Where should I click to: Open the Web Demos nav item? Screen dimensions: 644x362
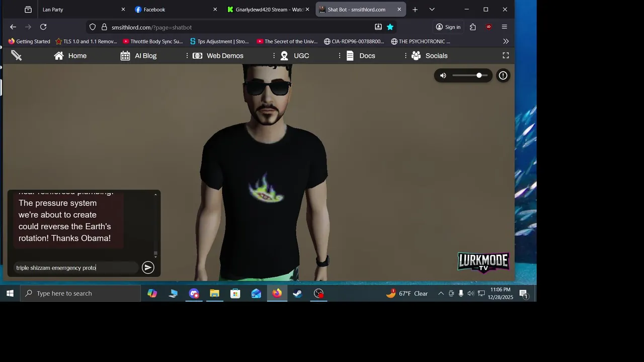(x=218, y=56)
